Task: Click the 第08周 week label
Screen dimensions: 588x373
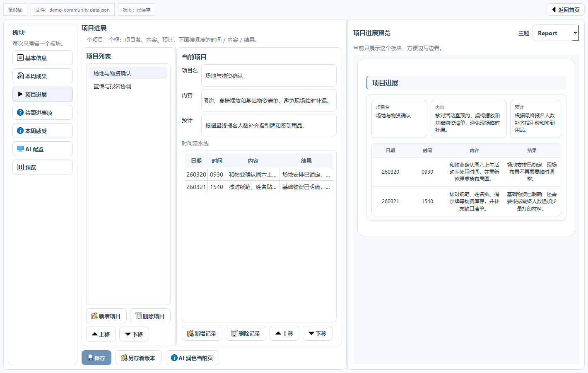Action: (x=15, y=10)
